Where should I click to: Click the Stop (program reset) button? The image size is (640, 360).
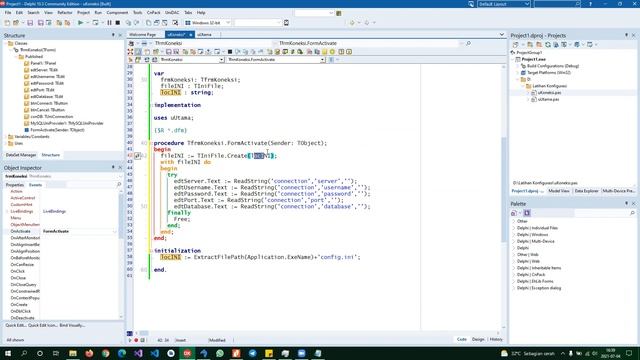tap(118, 23)
